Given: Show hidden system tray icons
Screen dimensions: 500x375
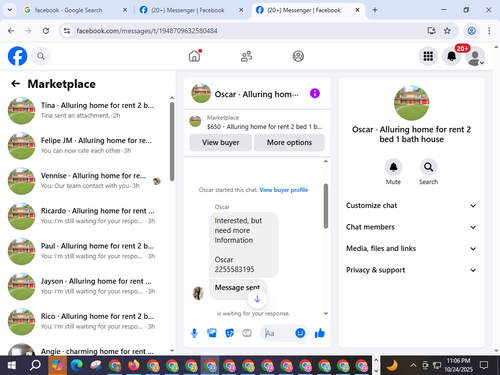Looking at the screenshot, I should pos(413,365).
